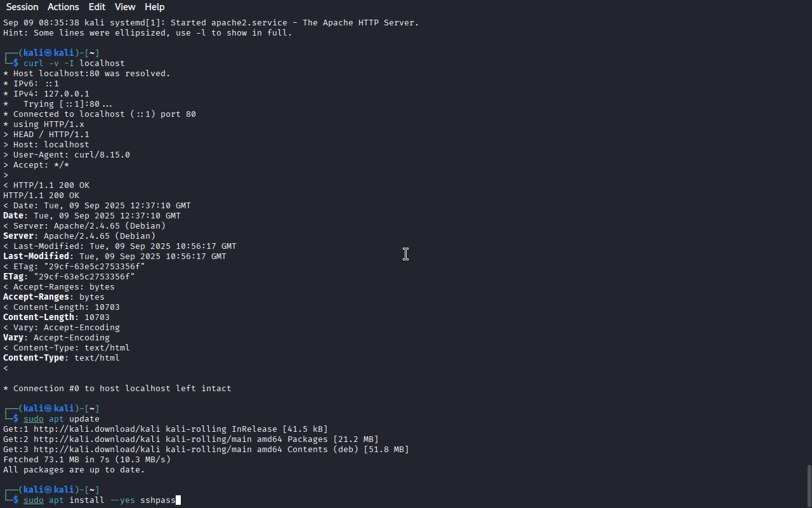Click 'All packages are up to date.' text

tap(74, 470)
